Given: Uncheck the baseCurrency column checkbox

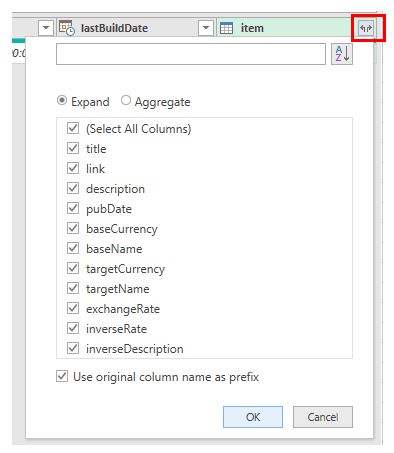Looking at the screenshot, I should [73, 228].
